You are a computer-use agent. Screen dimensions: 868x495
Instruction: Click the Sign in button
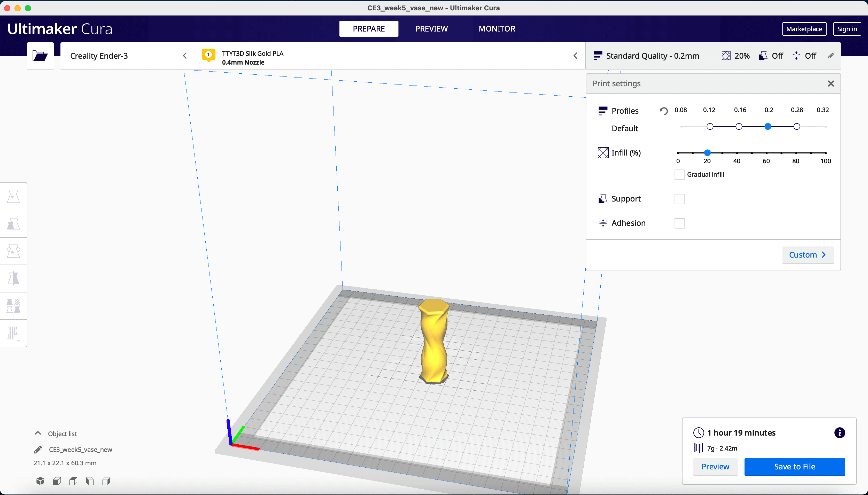click(847, 29)
